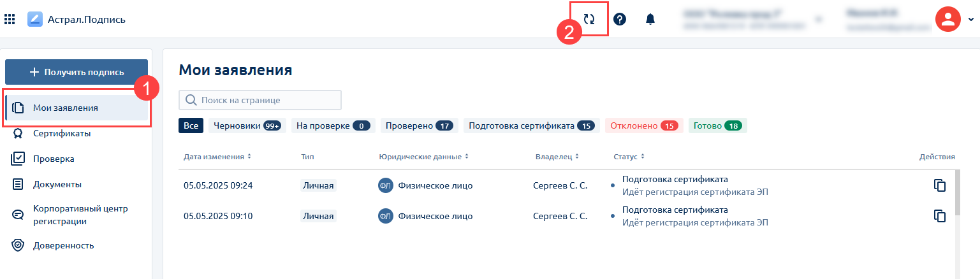Image resolution: width=980 pixels, height=279 pixels.
Task: Expand the organization selector dropdown
Action: (819, 19)
